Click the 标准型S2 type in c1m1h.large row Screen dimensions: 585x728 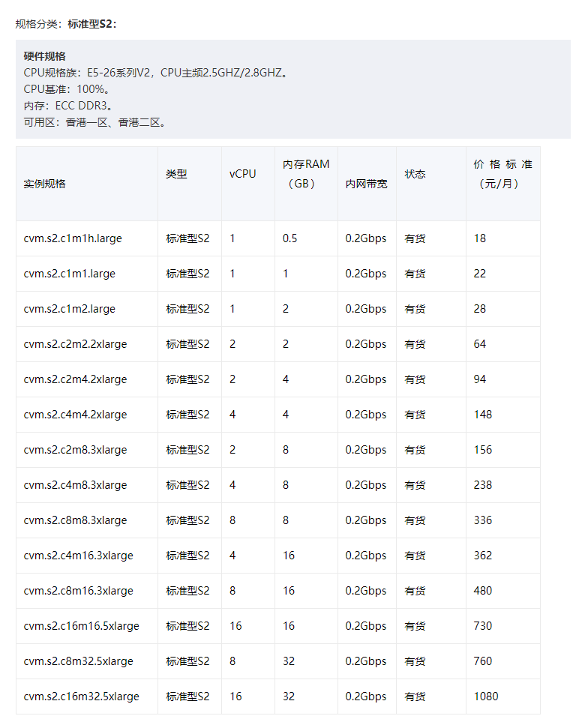tap(187, 238)
